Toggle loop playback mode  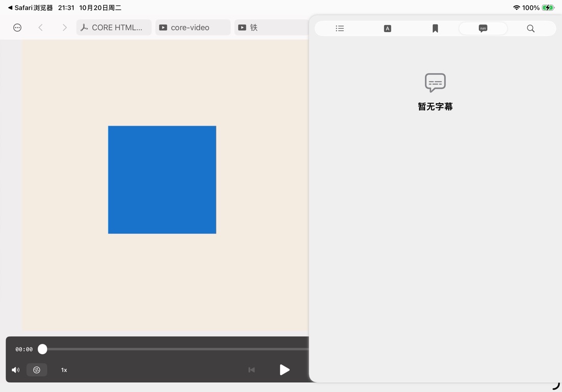(37, 370)
